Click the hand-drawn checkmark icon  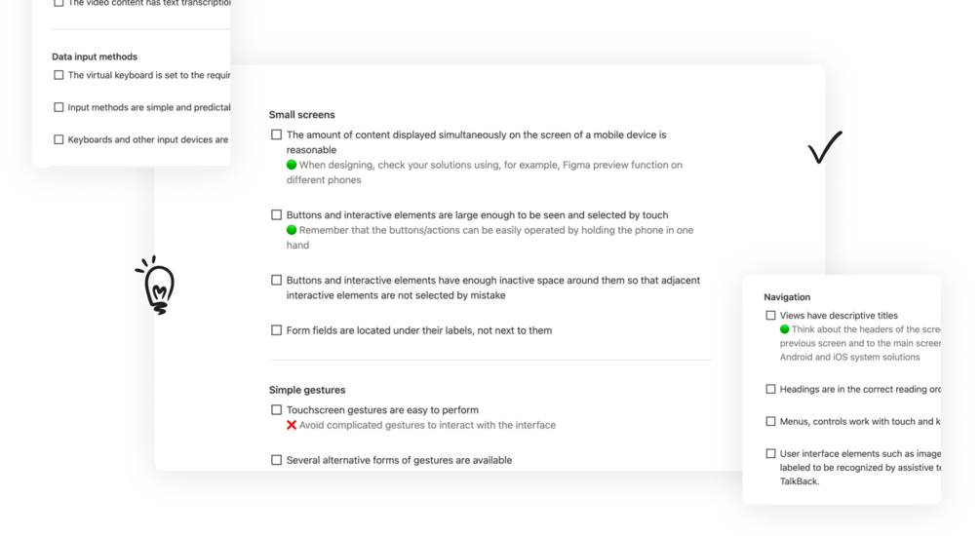tap(825, 147)
